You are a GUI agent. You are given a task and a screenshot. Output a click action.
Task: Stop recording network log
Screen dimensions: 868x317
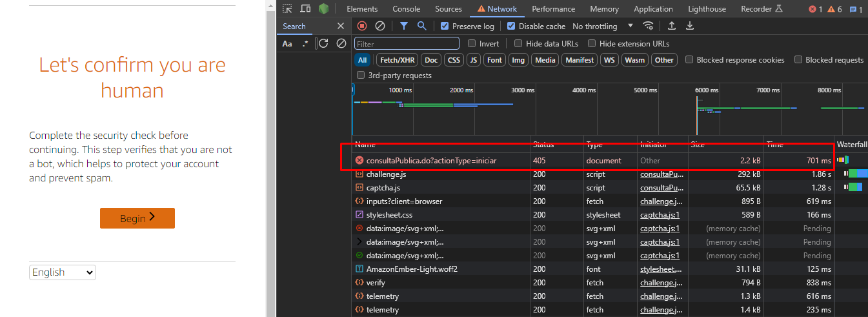(x=362, y=26)
